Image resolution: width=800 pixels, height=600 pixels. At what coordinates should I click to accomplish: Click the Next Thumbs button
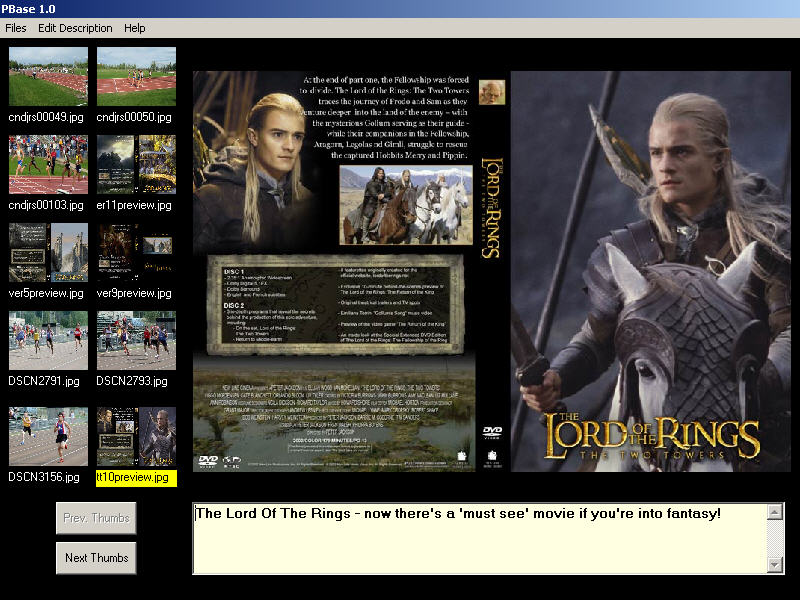[x=96, y=558]
